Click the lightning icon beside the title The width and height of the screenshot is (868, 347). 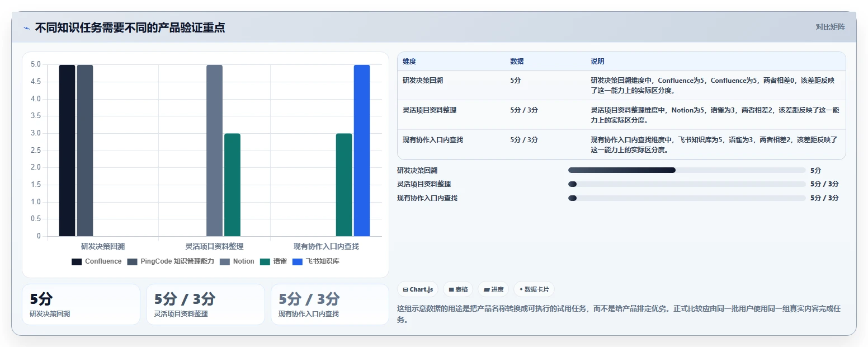click(26, 27)
